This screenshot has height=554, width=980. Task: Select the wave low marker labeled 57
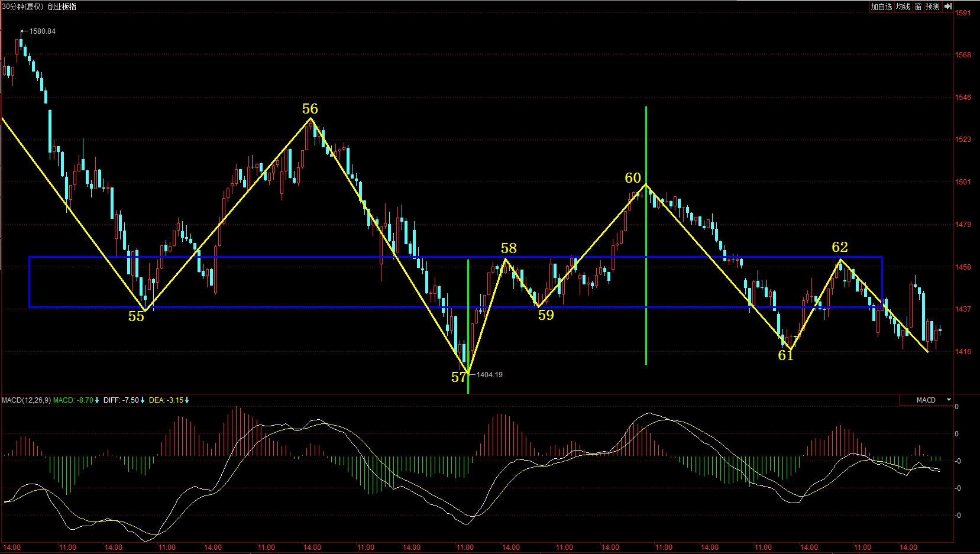click(459, 377)
